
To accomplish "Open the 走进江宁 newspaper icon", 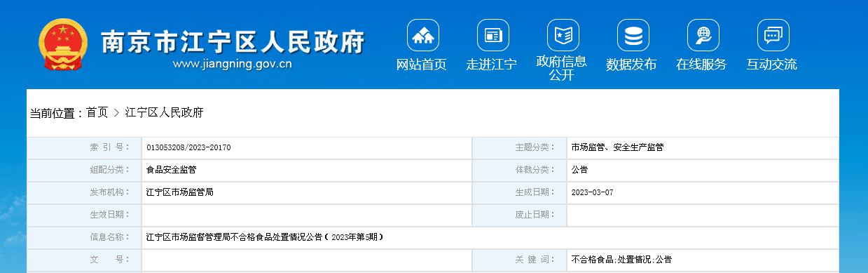I will (493, 35).
